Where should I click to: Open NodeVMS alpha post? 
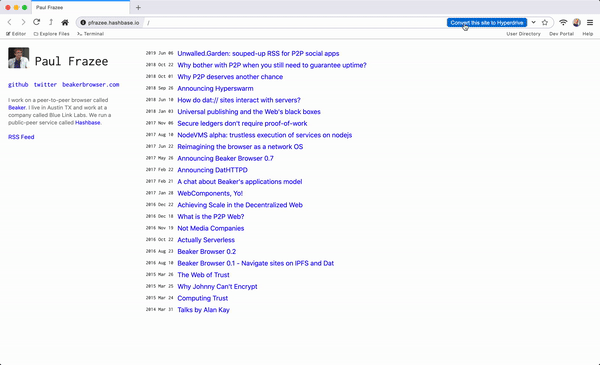(264, 135)
